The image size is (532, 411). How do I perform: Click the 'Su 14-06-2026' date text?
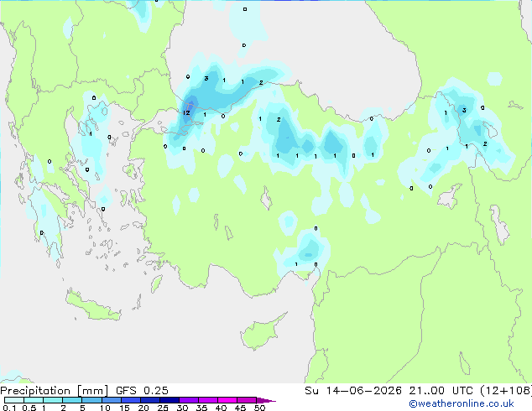click(353, 391)
